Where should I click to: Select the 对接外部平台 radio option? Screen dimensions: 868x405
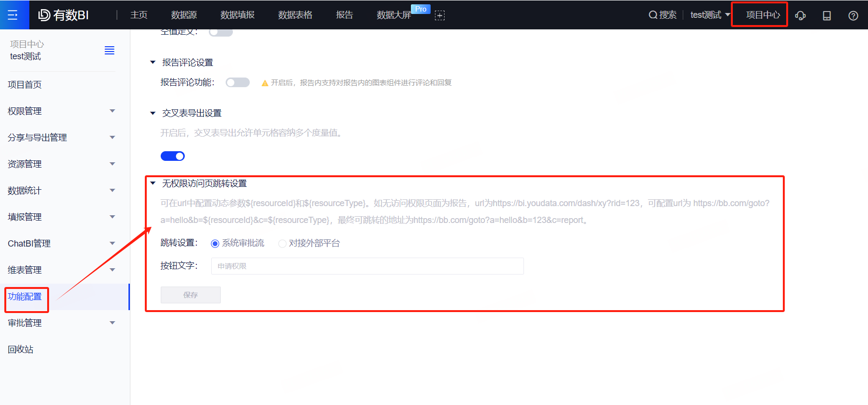coord(282,244)
